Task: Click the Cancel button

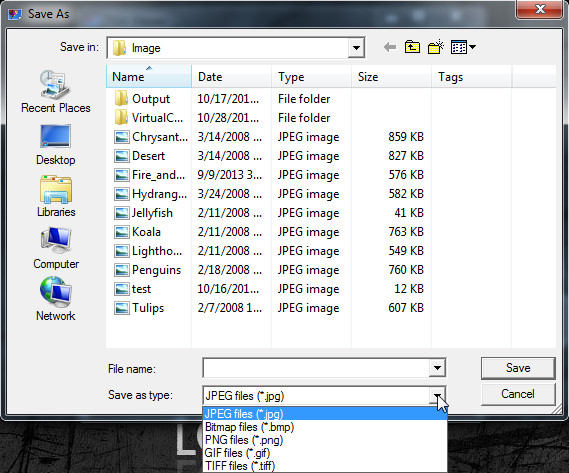Action: point(518,394)
